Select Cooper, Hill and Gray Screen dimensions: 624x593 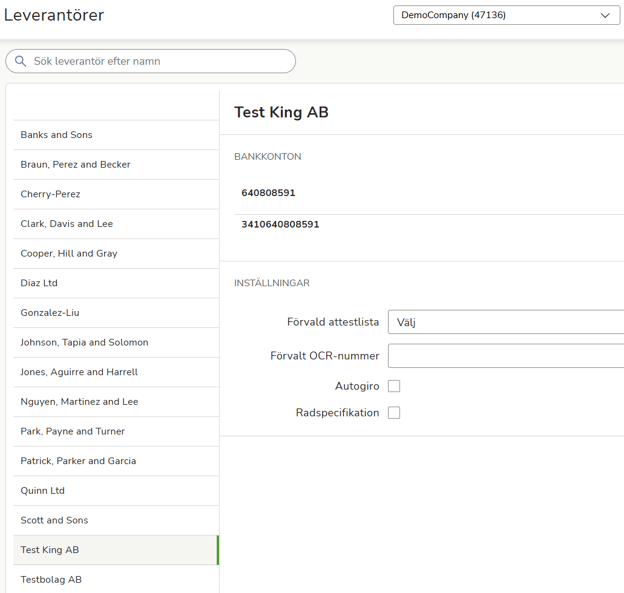(x=68, y=253)
